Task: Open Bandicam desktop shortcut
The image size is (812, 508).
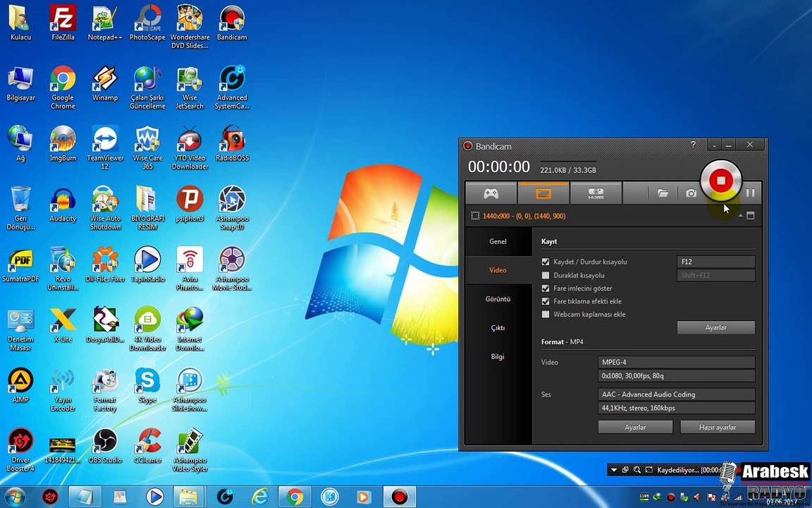Action: click(x=232, y=23)
